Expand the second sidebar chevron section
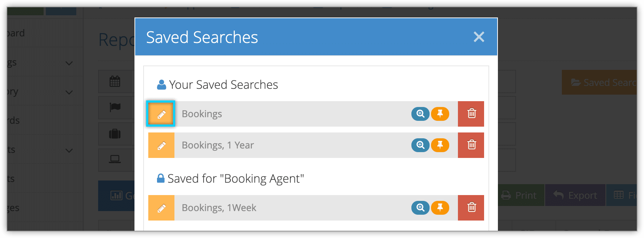Image resolution: width=644 pixels, height=238 pixels. (69, 92)
